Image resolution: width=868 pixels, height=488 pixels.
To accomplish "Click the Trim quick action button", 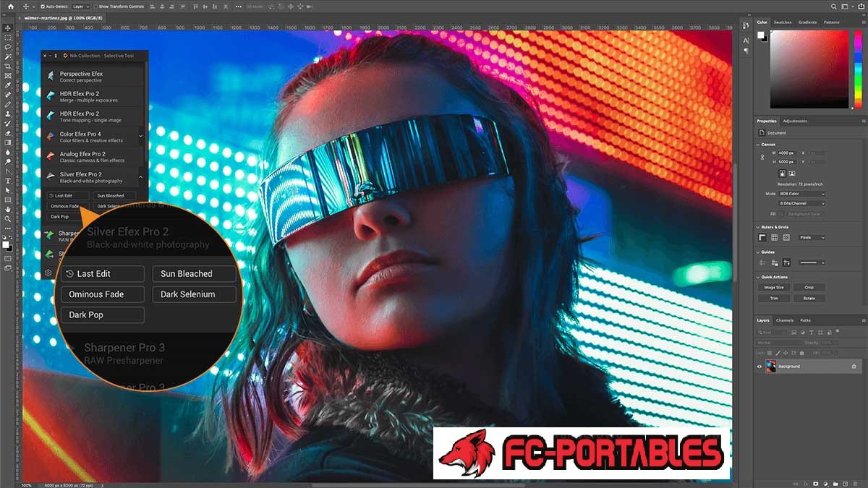I will pyautogui.click(x=774, y=298).
